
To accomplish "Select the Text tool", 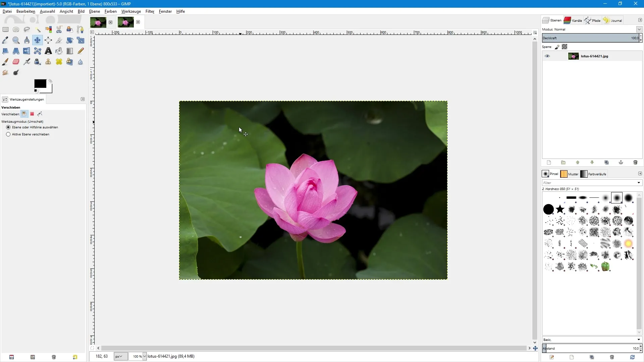I will [x=48, y=51].
